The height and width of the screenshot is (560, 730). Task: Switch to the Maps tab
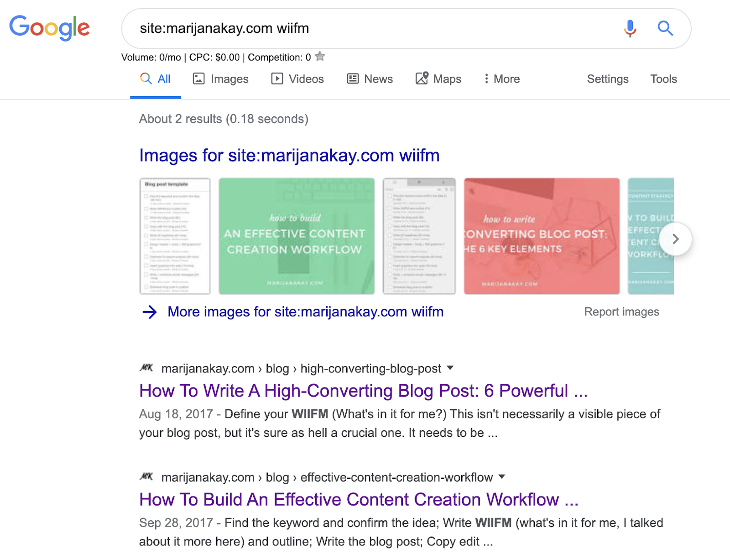(438, 79)
